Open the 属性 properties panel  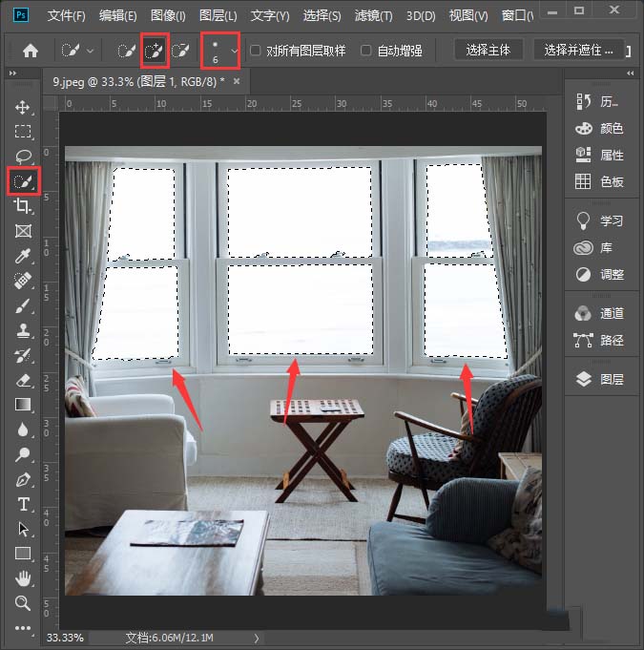tap(601, 155)
